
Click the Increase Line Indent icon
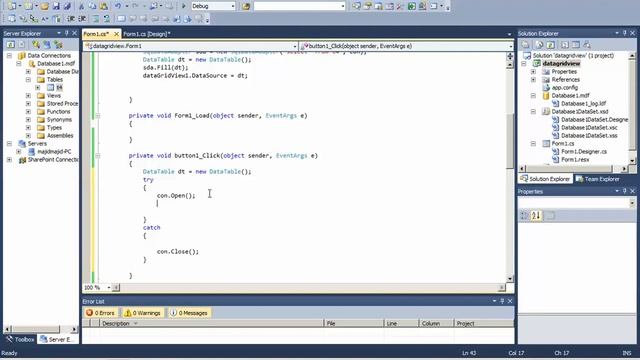click(82, 19)
